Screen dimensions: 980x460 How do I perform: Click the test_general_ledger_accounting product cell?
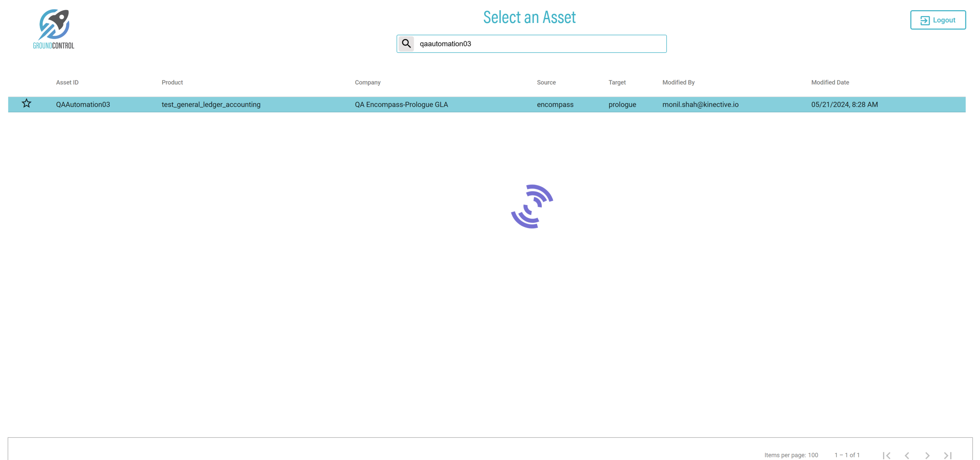(x=211, y=104)
